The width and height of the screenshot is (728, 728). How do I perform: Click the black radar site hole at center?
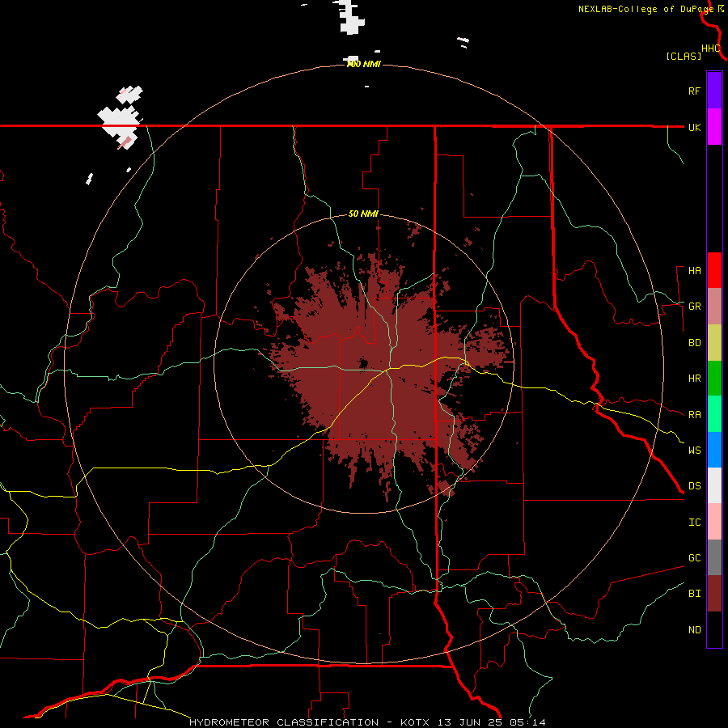(x=363, y=362)
